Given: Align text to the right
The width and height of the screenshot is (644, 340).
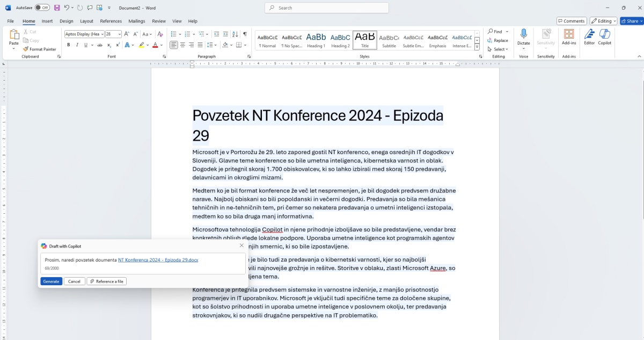Looking at the screenshot, I should coord(191,45).
